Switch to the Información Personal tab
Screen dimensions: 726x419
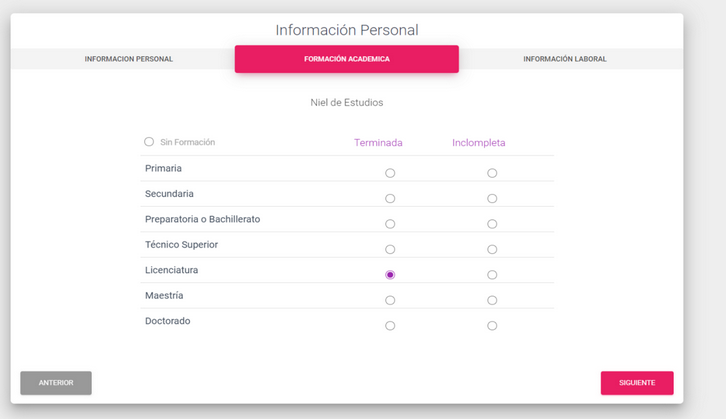(x=129, y=59)
